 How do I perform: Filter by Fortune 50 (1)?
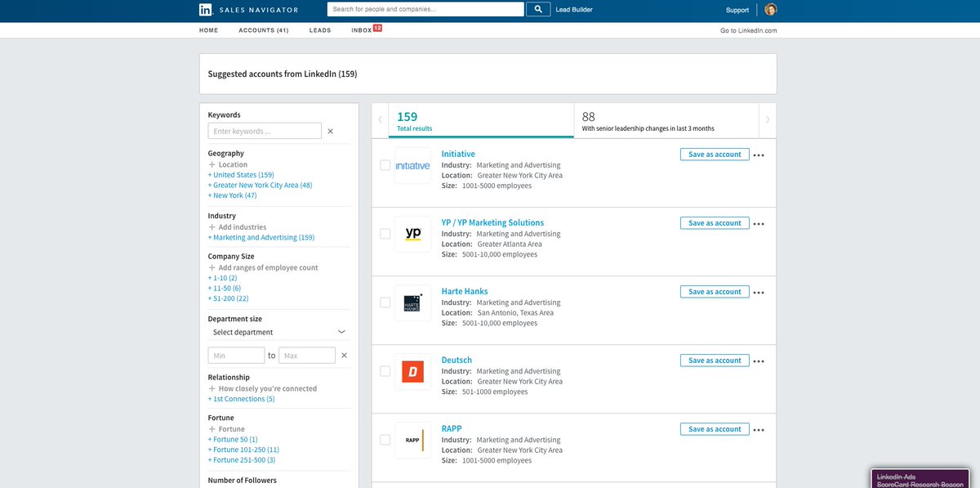click(x=233, y=439)
